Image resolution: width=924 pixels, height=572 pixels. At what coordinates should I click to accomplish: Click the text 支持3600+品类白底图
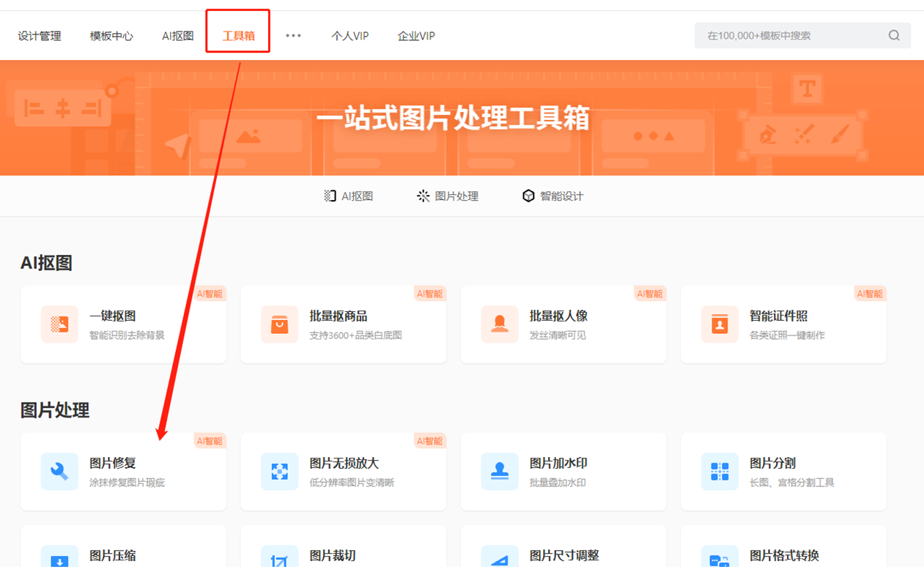pos(355,335)
